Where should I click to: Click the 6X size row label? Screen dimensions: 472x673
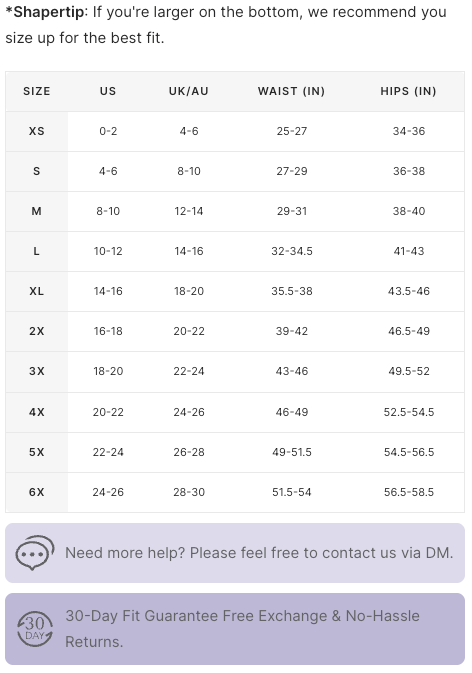36,492
